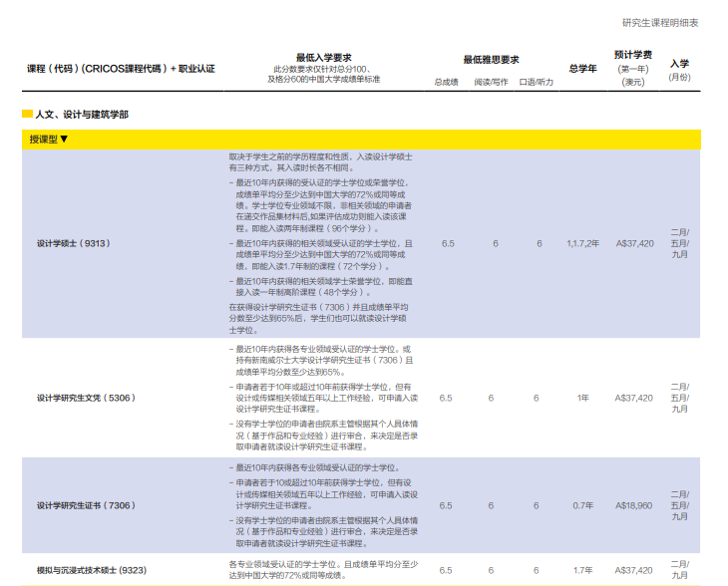Collapse the 授课型 section arrow
Viewport: 728px width, 586px height.
[64, 139]
